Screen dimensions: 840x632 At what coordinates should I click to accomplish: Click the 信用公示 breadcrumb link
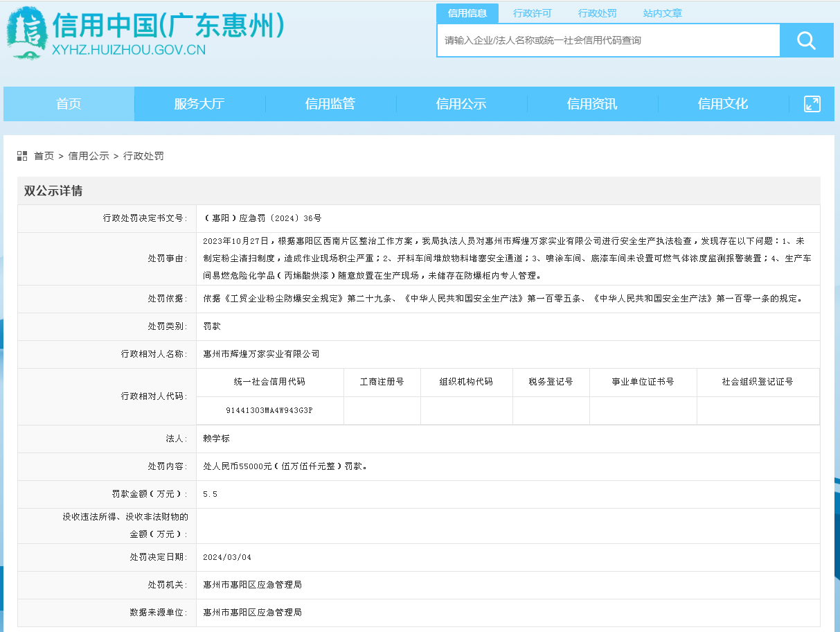[x=89, y=156]
